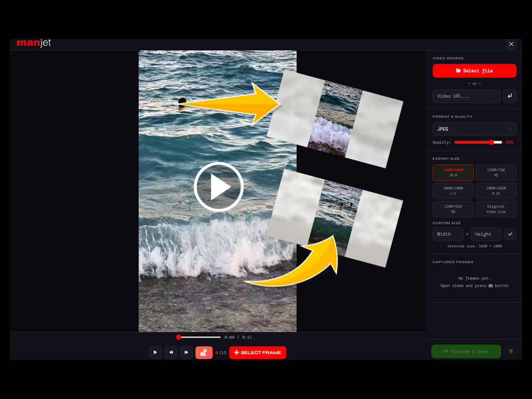Viewport: 532px width, 399px height.
Task: Apply custom size with the checkmark icon
Action: pos(510,234)
